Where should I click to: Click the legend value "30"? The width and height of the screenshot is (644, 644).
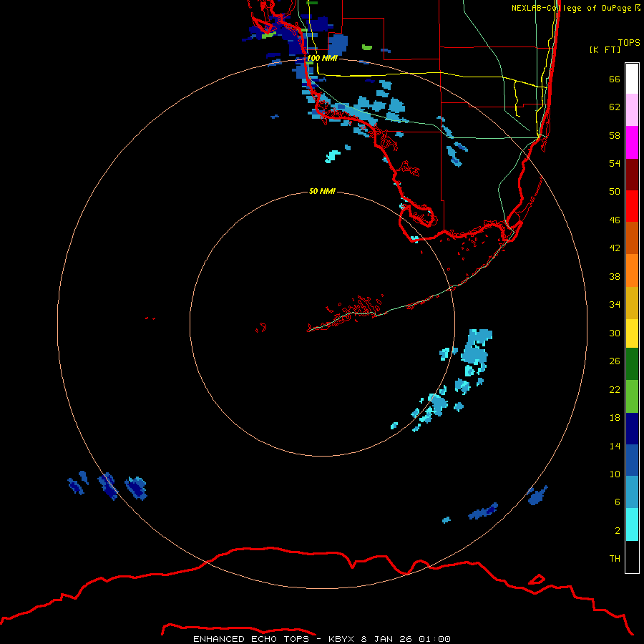pos(615,333)
